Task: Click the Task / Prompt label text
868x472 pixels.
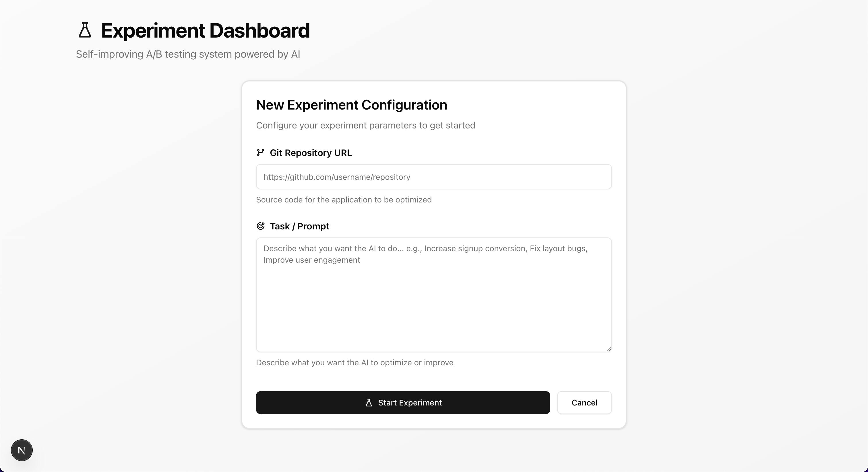Action: pos(299,226)
